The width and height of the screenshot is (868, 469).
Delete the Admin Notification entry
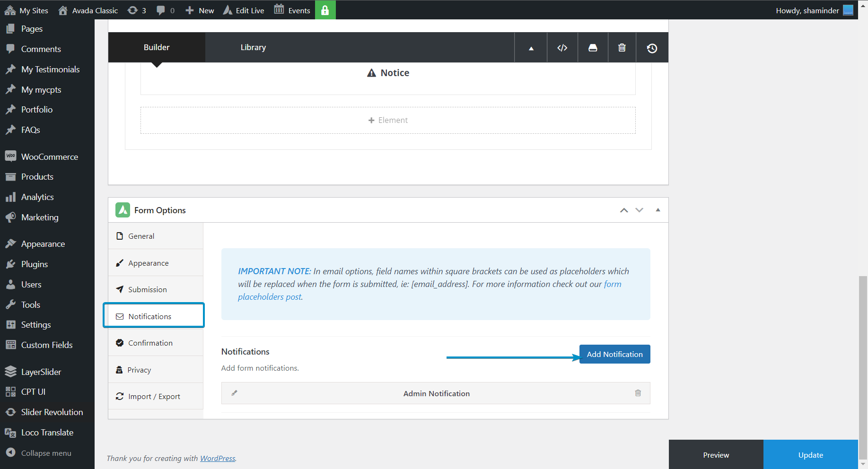coord(638,393)
